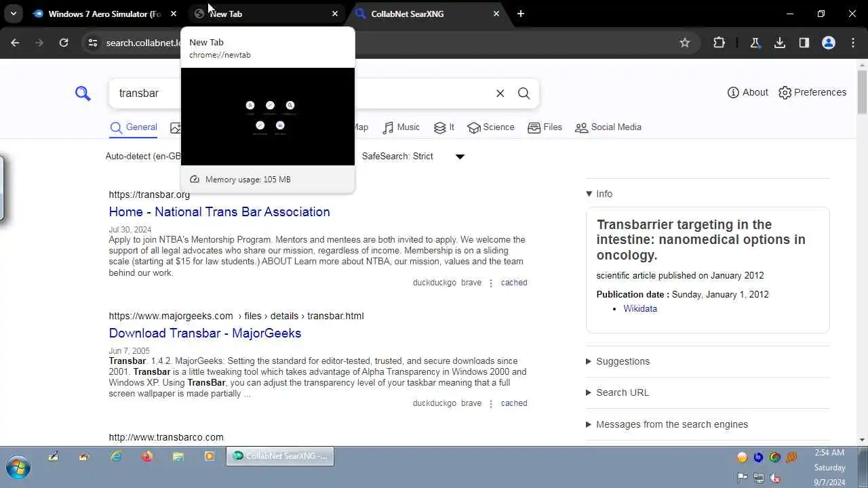Open network tray icon
Image resolution: width=868 pixels, height=488 pixels.
(x=759, y=479)
